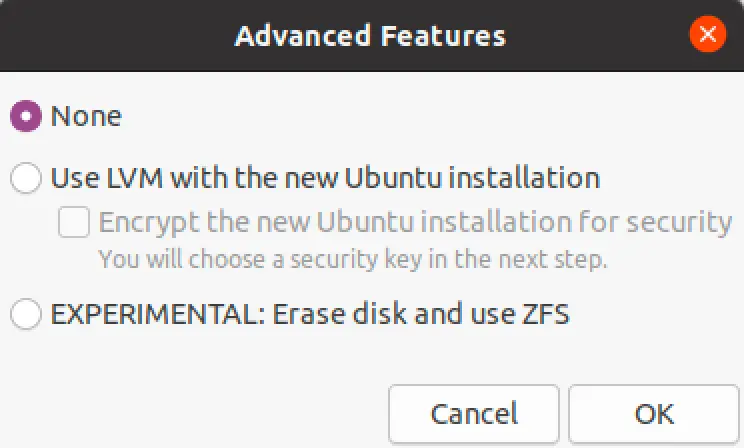Click the word "EXPERIMENTAL:" in the third option

[x=158, y=314]
